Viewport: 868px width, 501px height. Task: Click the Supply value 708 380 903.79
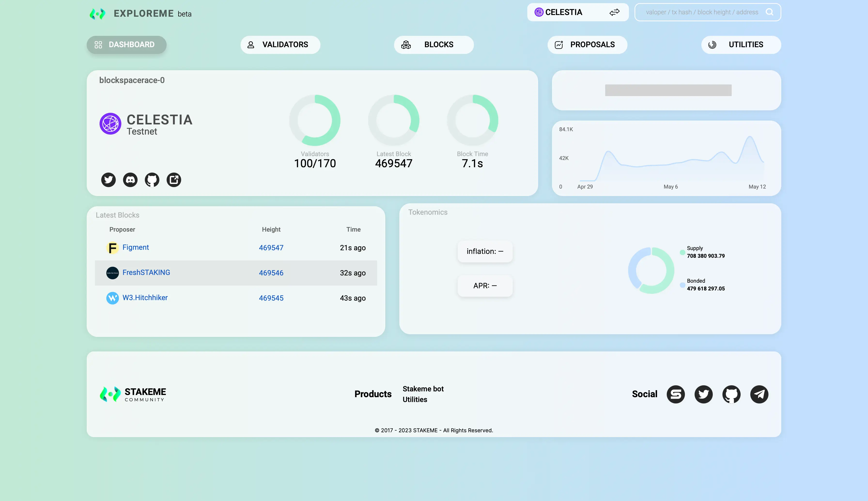[706, 256]
